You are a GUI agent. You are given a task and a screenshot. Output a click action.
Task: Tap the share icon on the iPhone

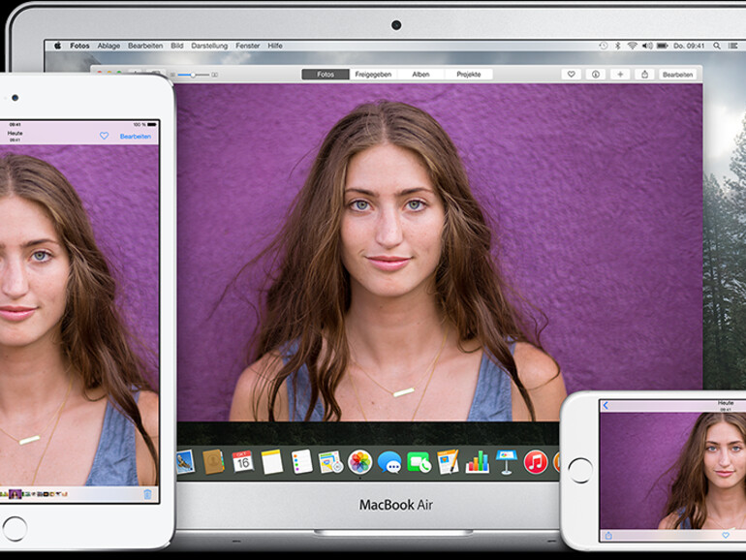[x=608, y=536]
